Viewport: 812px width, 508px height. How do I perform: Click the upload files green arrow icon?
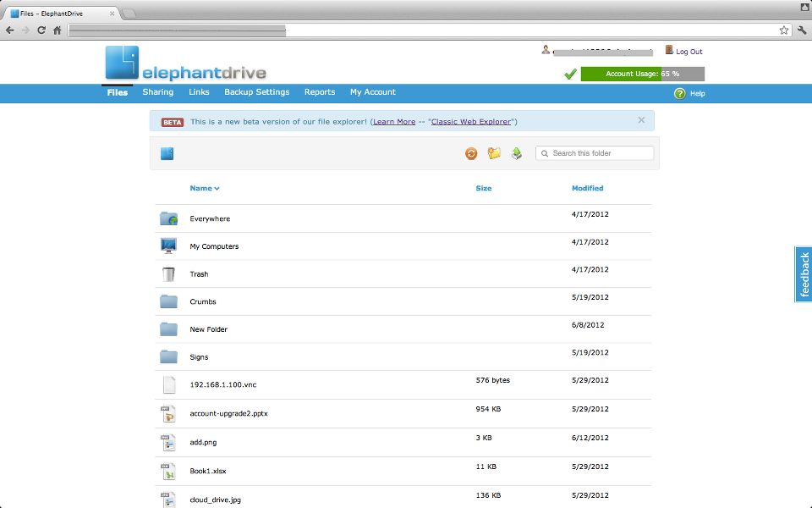coord(516,153)
